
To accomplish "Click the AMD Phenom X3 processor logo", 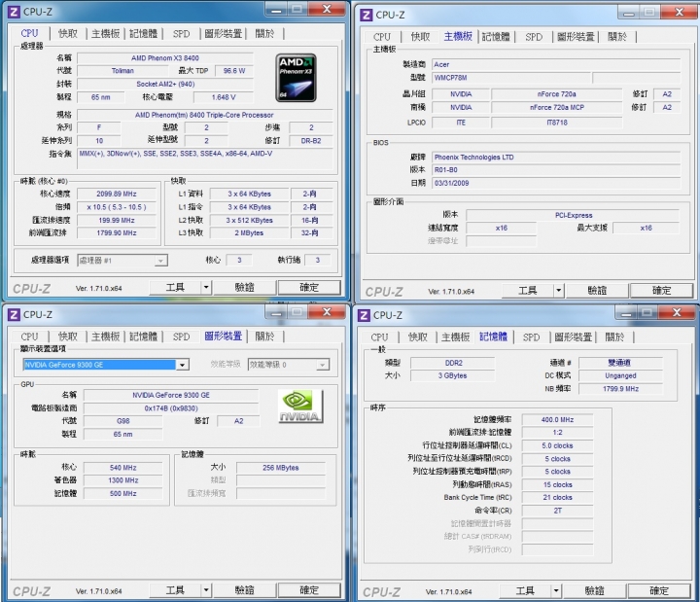I will 296,78.
